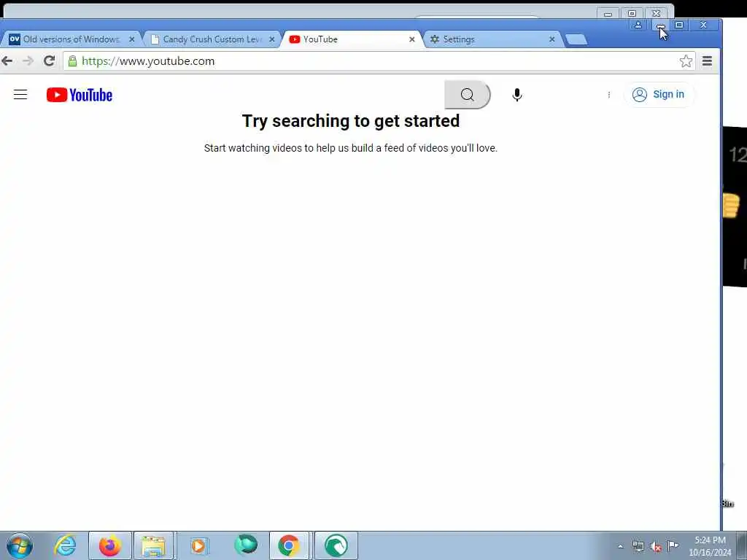Open the YouTube three-dot settings menu
The image size is (747, 560).
pos(609,95)
